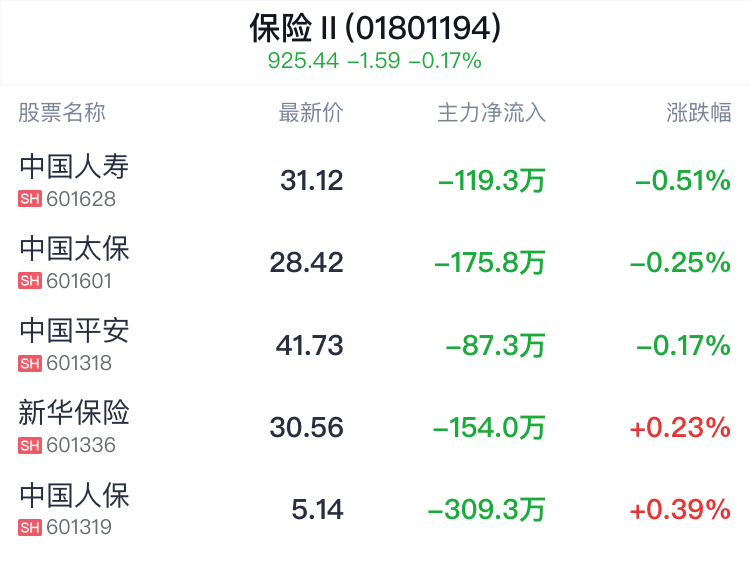
Task: Open 中国平安 stock row
Action: 375,345
